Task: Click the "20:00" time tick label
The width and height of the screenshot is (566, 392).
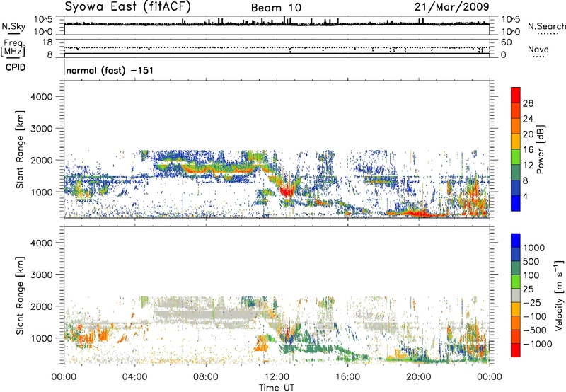Action: click(419, 377)
